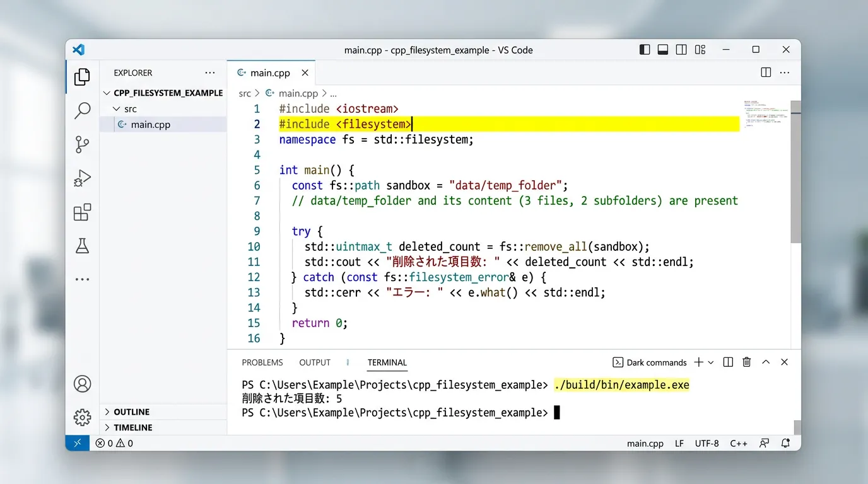The height and width of the screenshot is (484, 868).
Task: Open the Testing flask icon
Action: pyautogui.click(x=82, y=246)
